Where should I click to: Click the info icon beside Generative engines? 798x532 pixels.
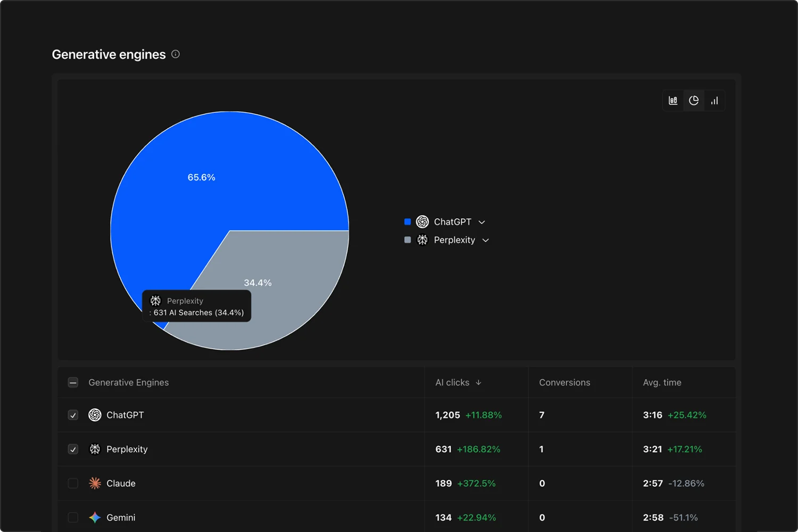[176, 54]
